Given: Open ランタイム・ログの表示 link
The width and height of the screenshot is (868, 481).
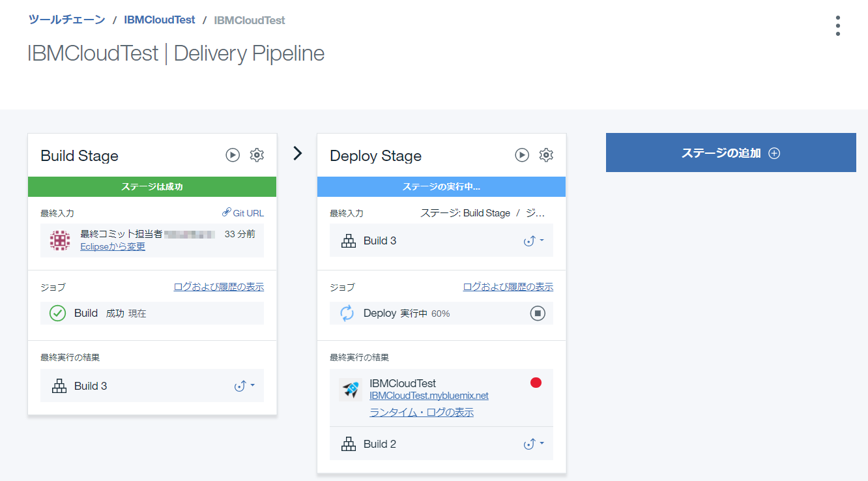Looking at the screenshot, I should click(422, 413).
